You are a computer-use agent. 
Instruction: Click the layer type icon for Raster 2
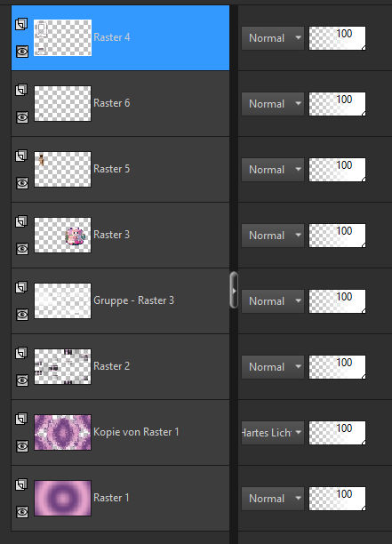tap(21, 353)
